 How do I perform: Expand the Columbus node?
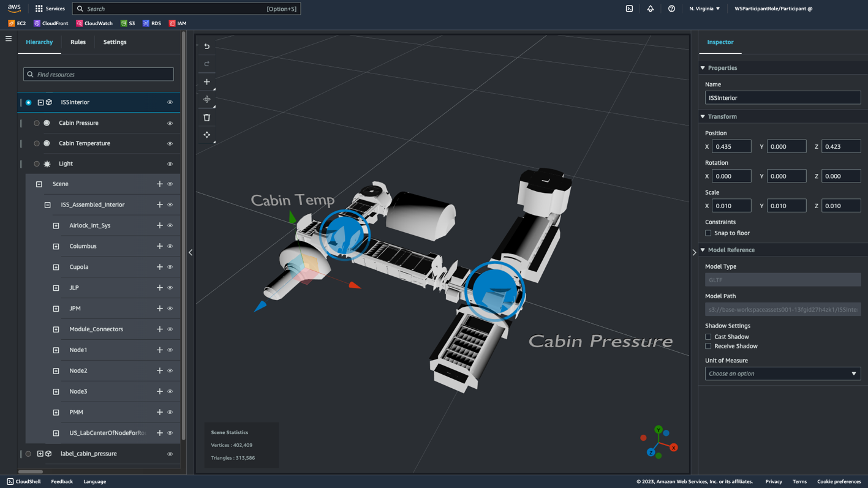click(x=56, y=246)
